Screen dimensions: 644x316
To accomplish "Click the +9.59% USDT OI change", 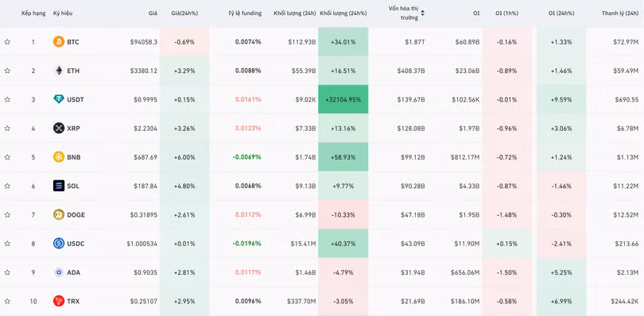I will pos(561,99).
